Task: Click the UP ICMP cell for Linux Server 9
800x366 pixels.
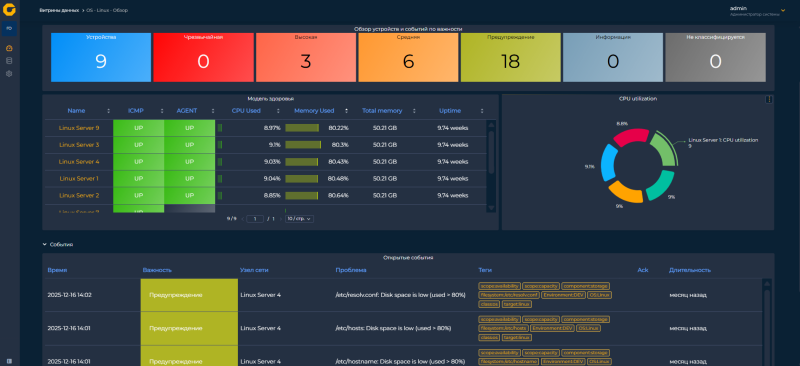Action: click(138, 128)
